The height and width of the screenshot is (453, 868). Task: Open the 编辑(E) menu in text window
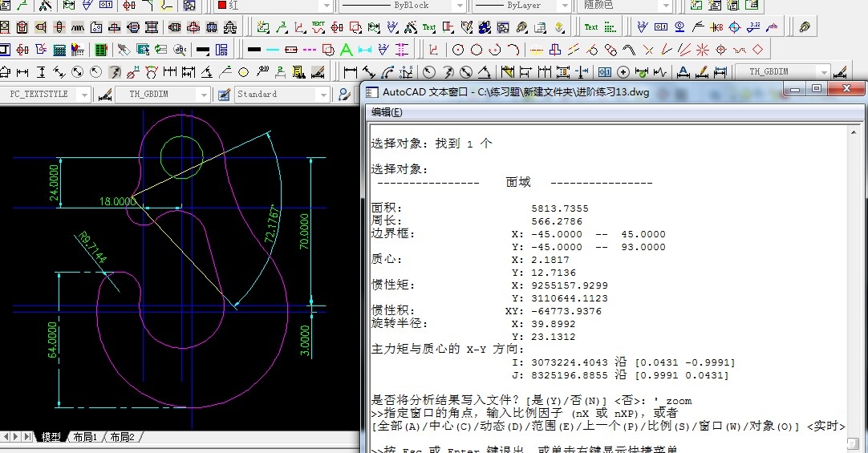387,112
